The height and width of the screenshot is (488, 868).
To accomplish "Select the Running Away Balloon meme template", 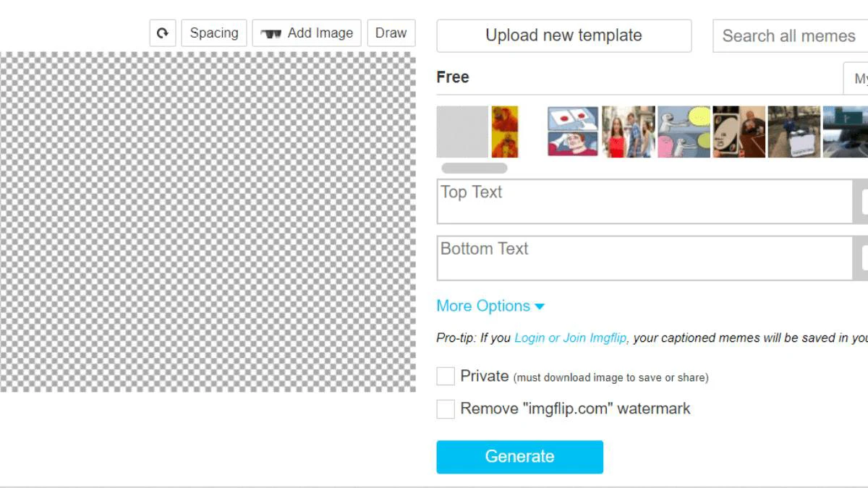I will tap(684, 132).
